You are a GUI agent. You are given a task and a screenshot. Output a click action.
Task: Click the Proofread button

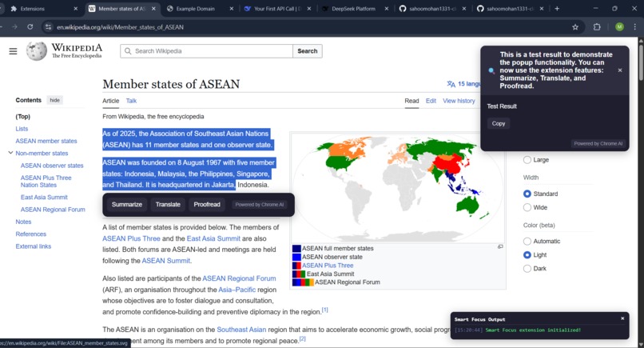(207, 205)
